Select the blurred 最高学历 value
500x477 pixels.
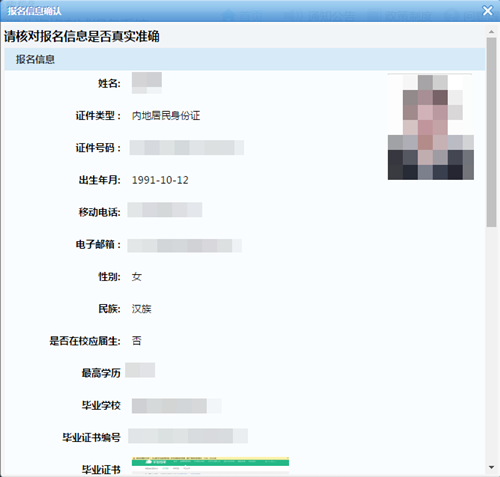[140, 370]
